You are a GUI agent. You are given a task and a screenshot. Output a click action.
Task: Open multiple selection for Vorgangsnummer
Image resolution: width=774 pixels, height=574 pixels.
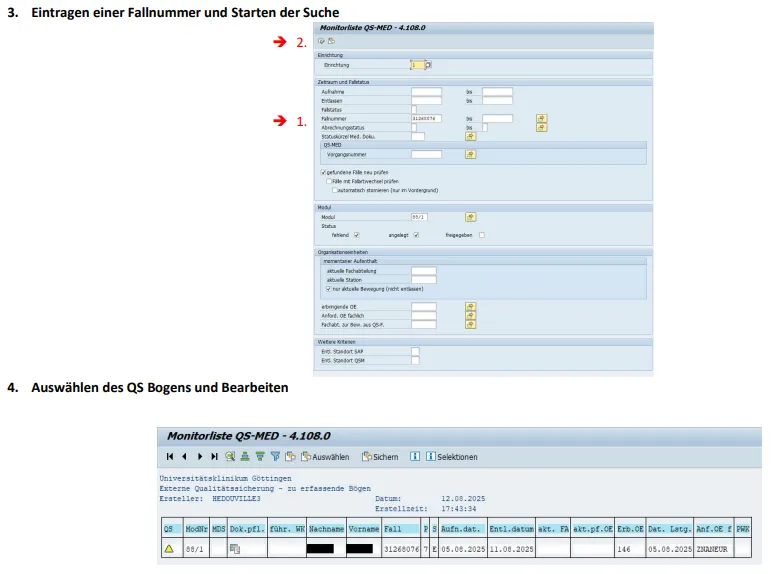[x=470, y=154]
